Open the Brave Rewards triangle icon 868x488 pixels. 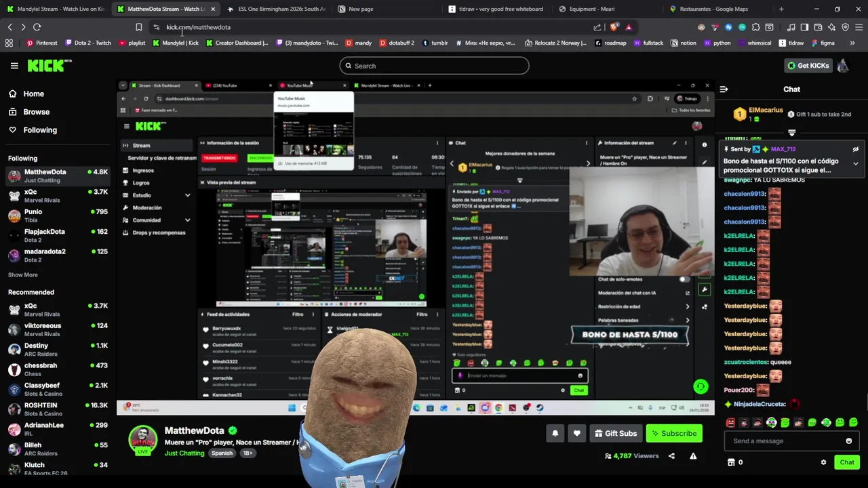point(629,27)
